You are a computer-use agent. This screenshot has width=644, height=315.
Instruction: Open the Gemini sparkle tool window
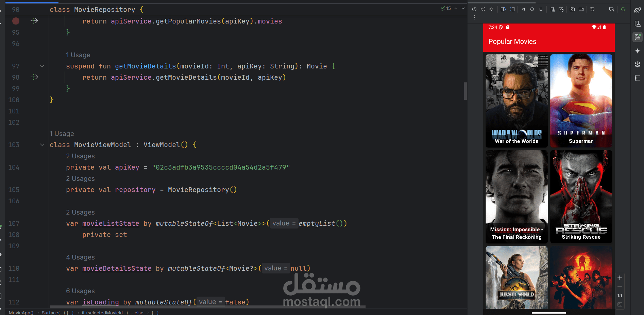click(638, 51)
